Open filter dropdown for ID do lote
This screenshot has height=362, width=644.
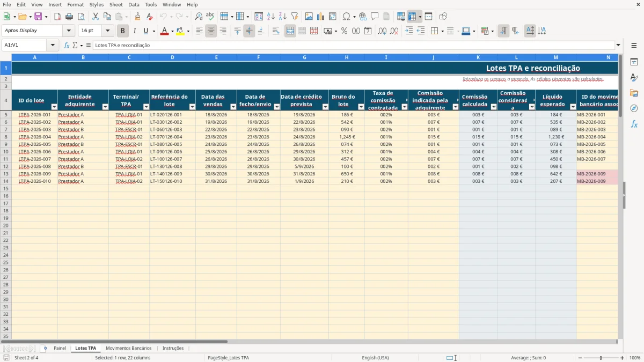[54, 107]
